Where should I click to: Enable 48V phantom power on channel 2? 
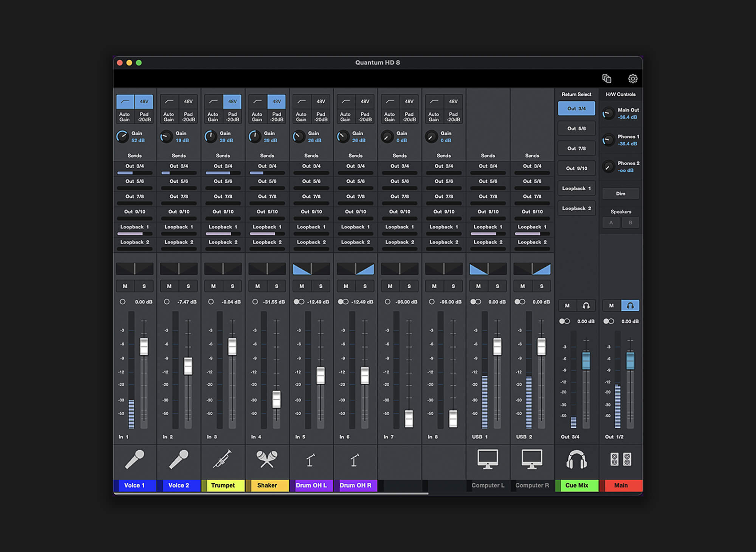(188, 101)
